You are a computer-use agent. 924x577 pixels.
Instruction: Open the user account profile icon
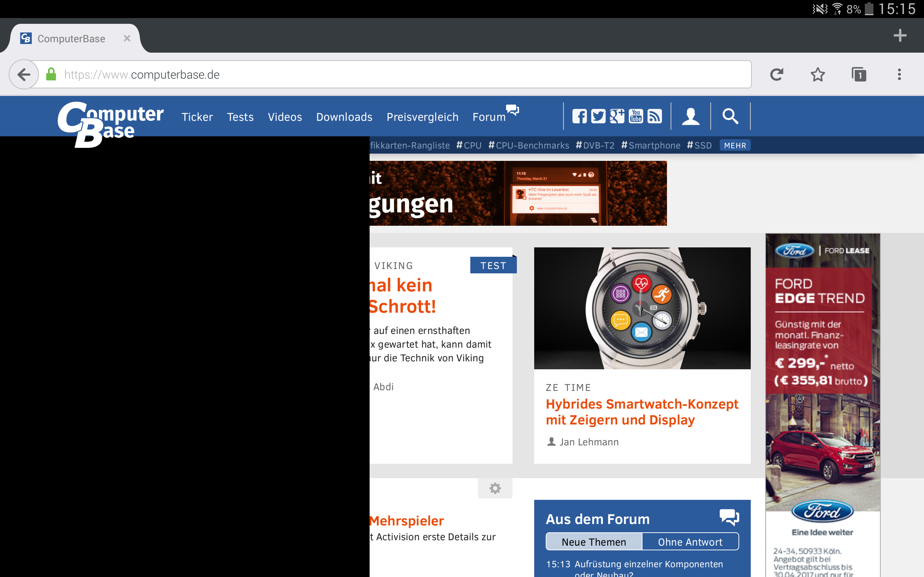[x=691, y=116]
